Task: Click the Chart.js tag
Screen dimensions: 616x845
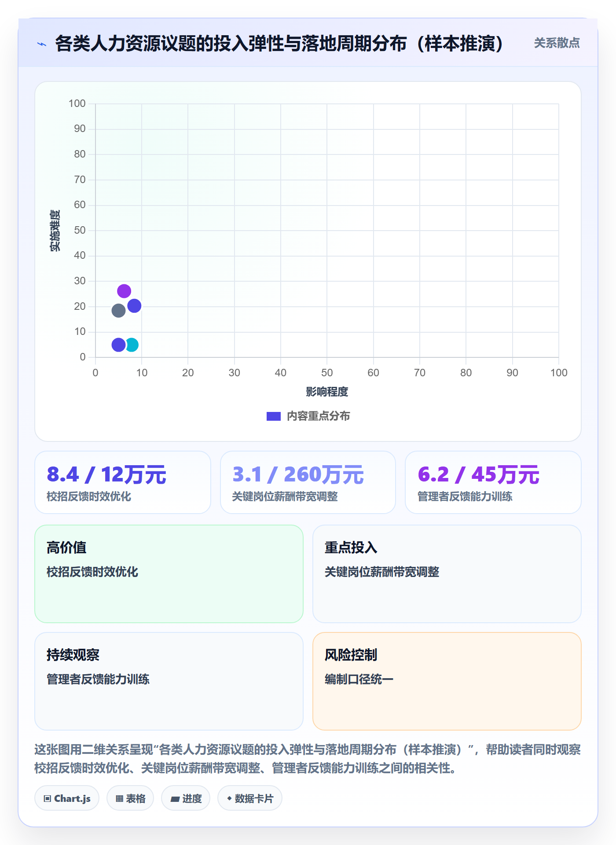Action: point(67,798)
